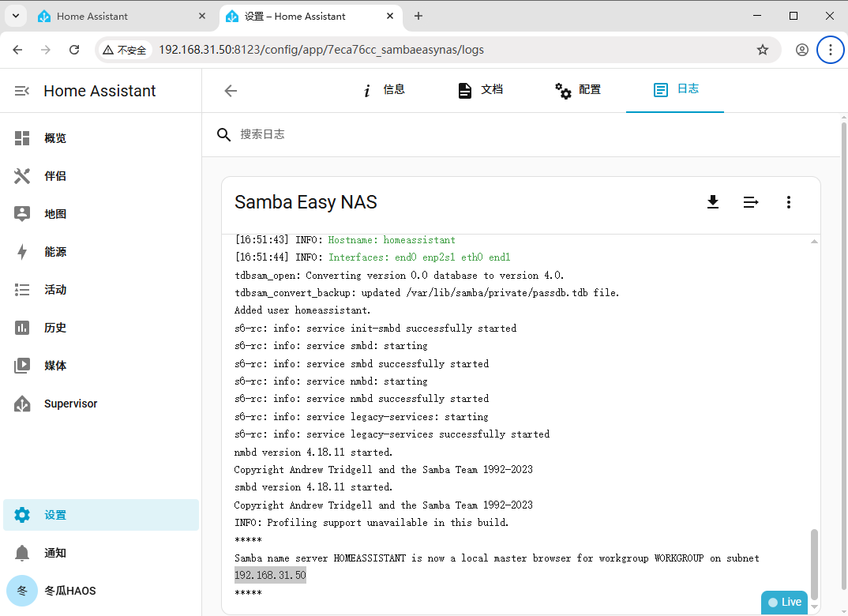The width and height of the screenshot is (848, 616).
Task: Open the 设置 settings gear icon
Action: (21, 515)
